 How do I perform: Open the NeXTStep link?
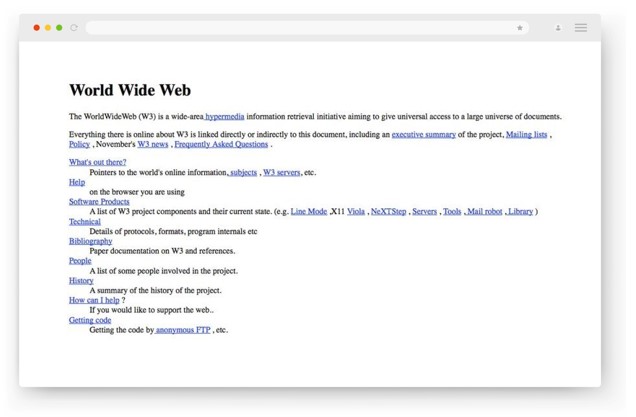click(388, 211)
